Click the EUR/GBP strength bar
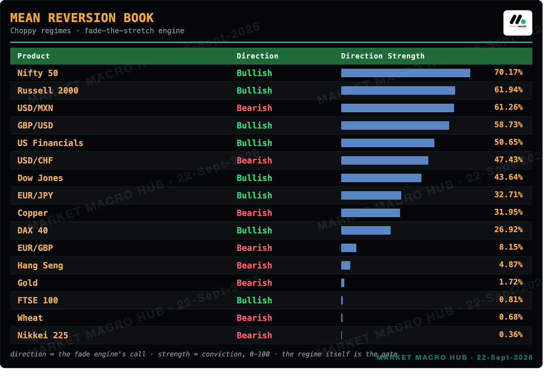545x392 pixels. tap(348, 248)
